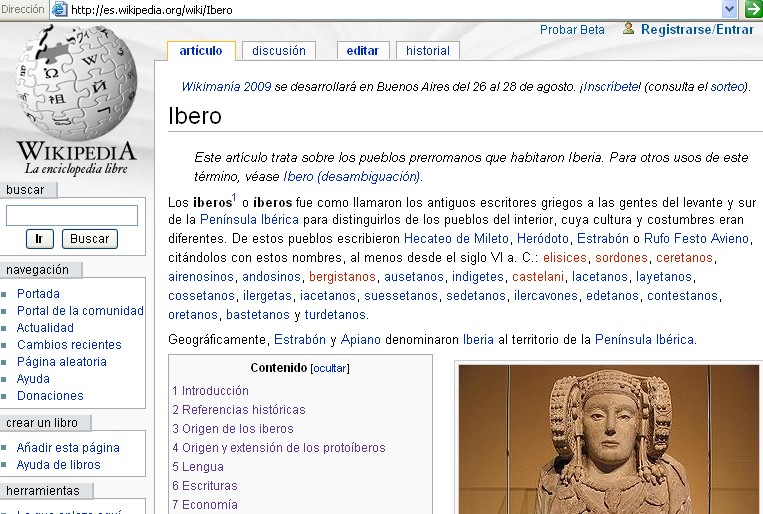This screenshot has width=763, height=514.
Task: Open the Dama de Elche bust image
Action: (x=608, y=440)
